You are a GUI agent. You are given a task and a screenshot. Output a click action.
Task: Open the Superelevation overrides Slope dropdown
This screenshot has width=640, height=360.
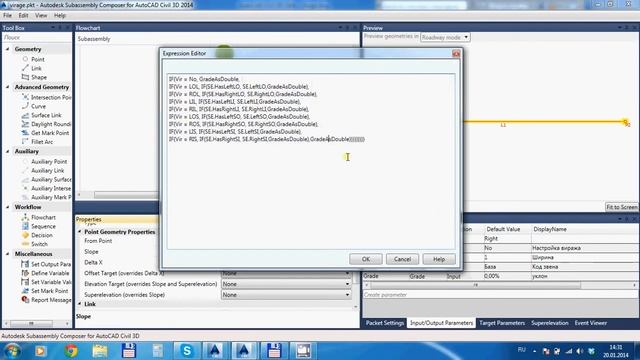[x=286, y=295]
